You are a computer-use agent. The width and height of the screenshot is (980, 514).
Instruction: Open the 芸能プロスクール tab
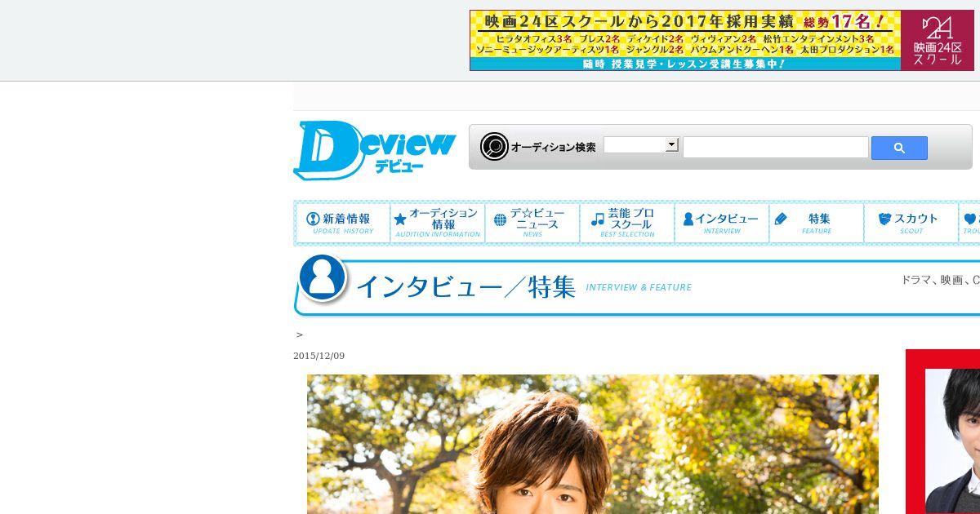[x=627, y=223]
